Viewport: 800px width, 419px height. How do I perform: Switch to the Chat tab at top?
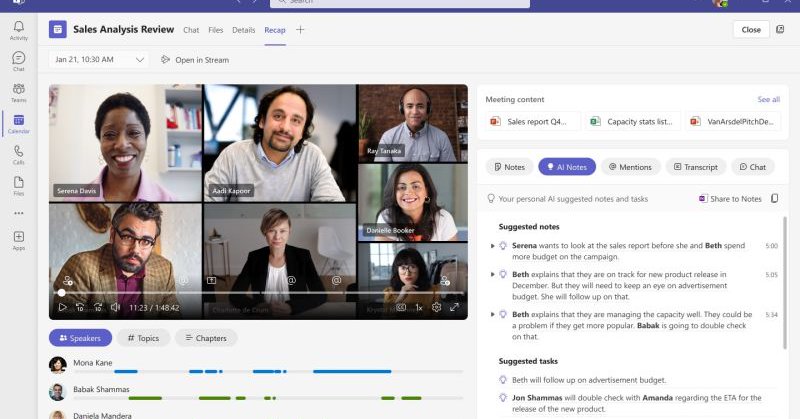tap(191, 30)
